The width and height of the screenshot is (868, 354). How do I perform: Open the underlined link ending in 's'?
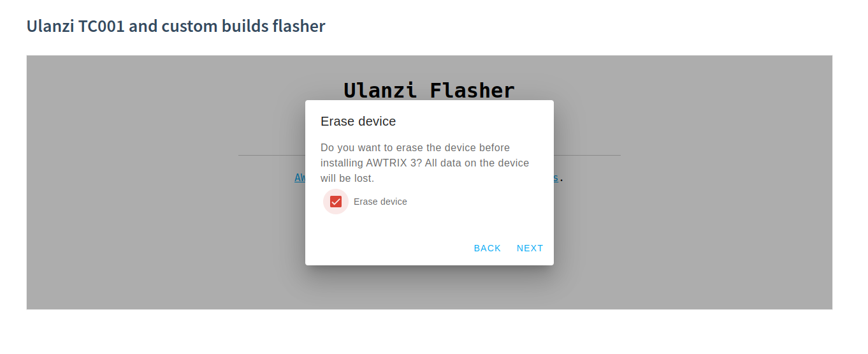tap(556, 177)
